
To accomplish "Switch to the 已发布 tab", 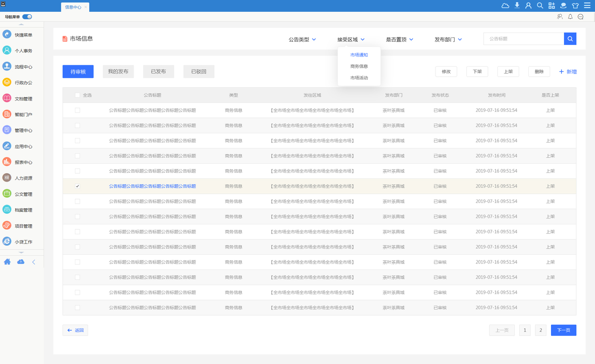I will tap(159, 71).
